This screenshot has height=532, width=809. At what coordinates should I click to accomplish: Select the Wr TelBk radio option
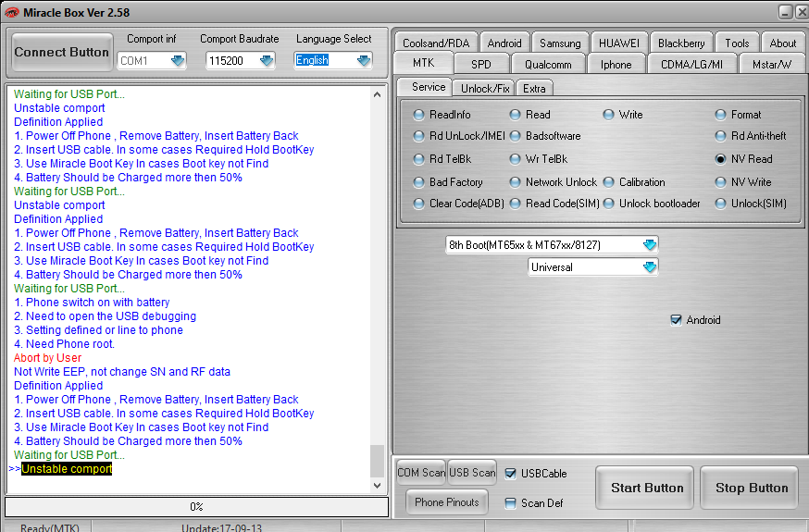click(x=515, y=159)
